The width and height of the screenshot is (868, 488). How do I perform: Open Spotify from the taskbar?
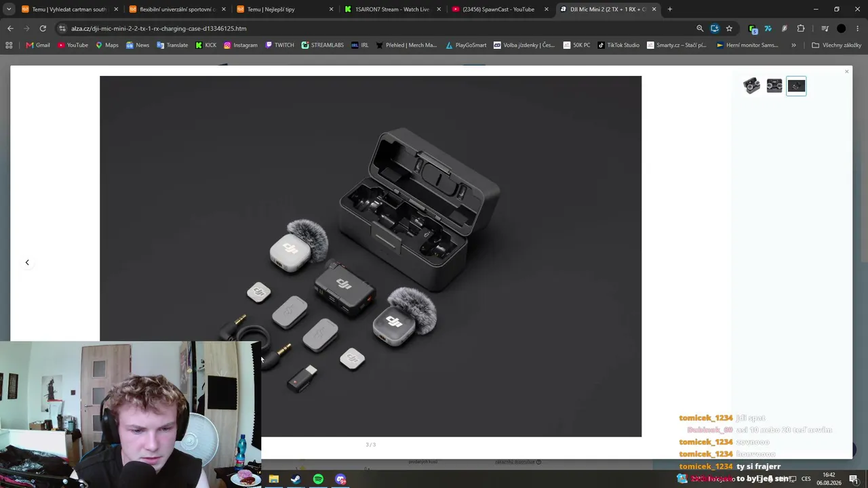(x=318, y=479)
